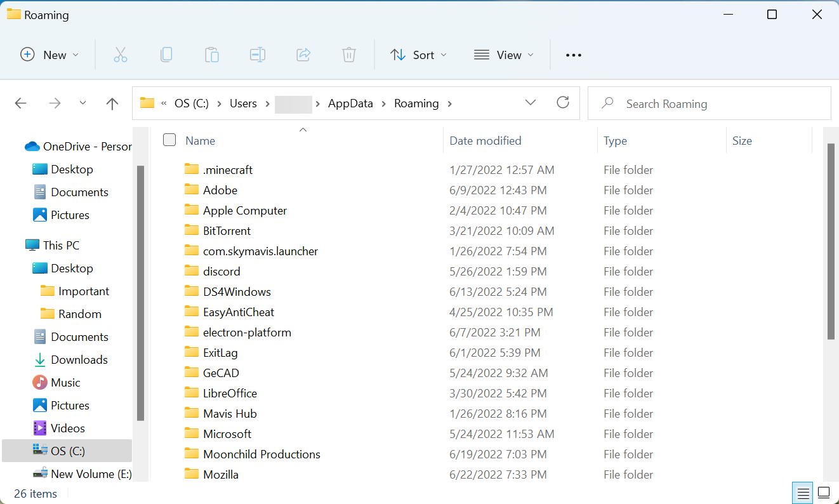839x504 pixels.
Task: Click the New Volume (E:) drive icon
Action: pyautogui.click(x=40, y=474)
